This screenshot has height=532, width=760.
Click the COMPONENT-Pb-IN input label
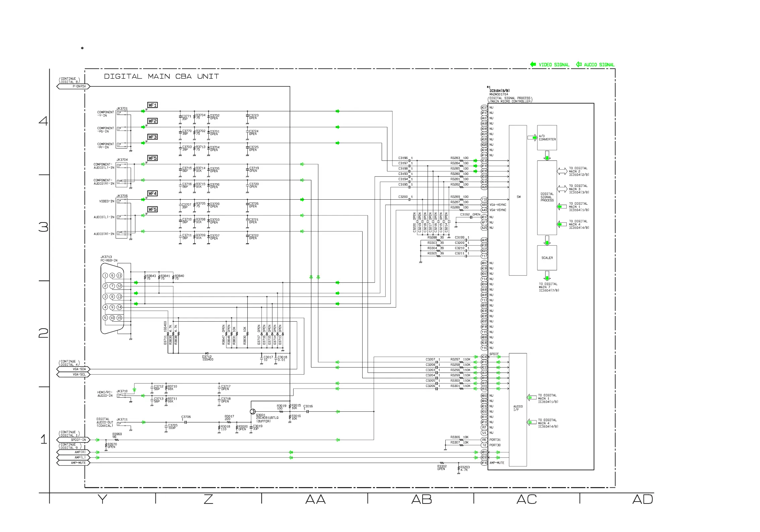coord(106,130)
